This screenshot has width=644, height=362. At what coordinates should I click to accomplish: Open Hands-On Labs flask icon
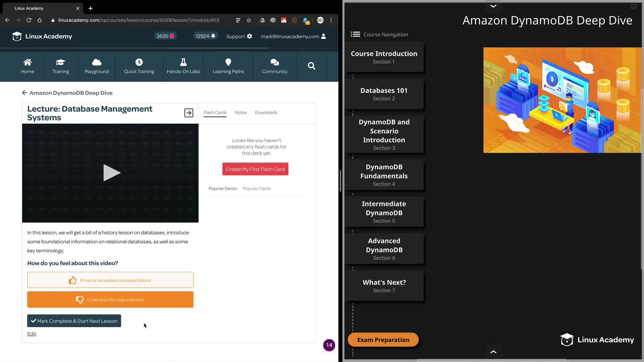[x=183, y=62]
